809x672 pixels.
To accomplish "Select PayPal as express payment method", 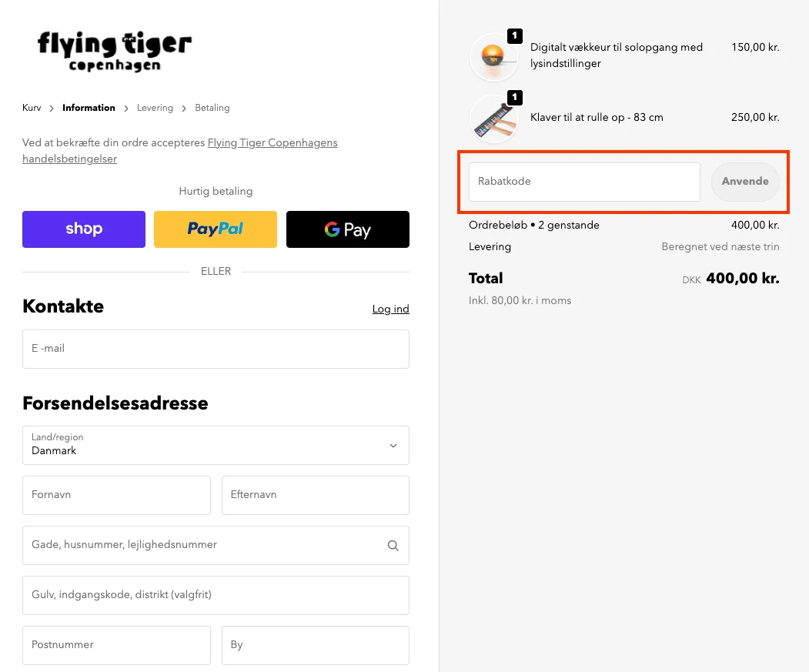I will click(x=216, y=229).
